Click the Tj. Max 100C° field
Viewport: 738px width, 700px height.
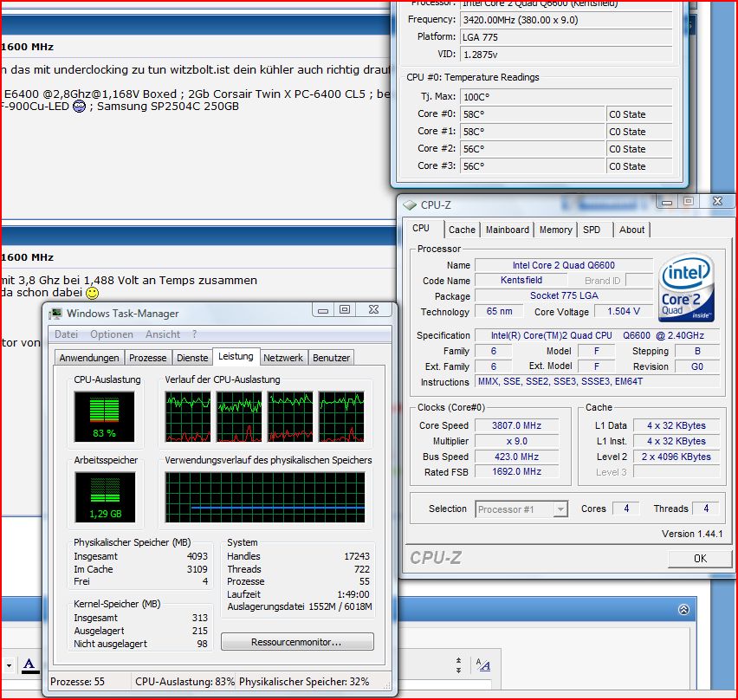566,97
